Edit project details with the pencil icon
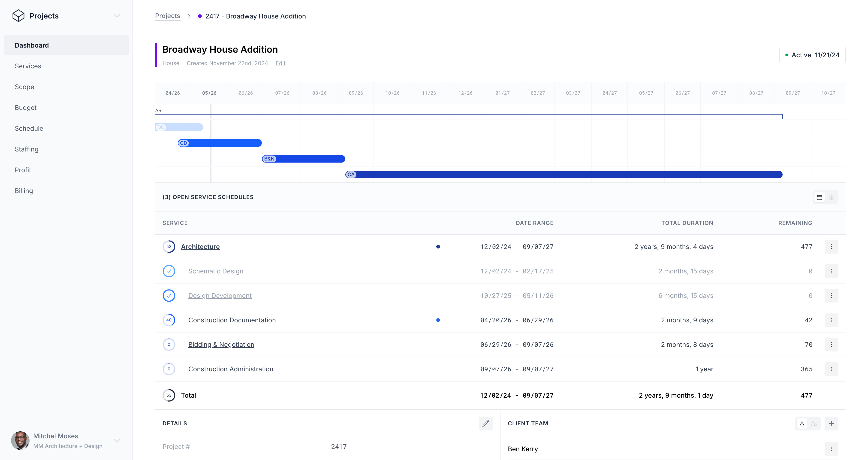The width and height of the screenshot is (868, 460). tap(485, 424)
